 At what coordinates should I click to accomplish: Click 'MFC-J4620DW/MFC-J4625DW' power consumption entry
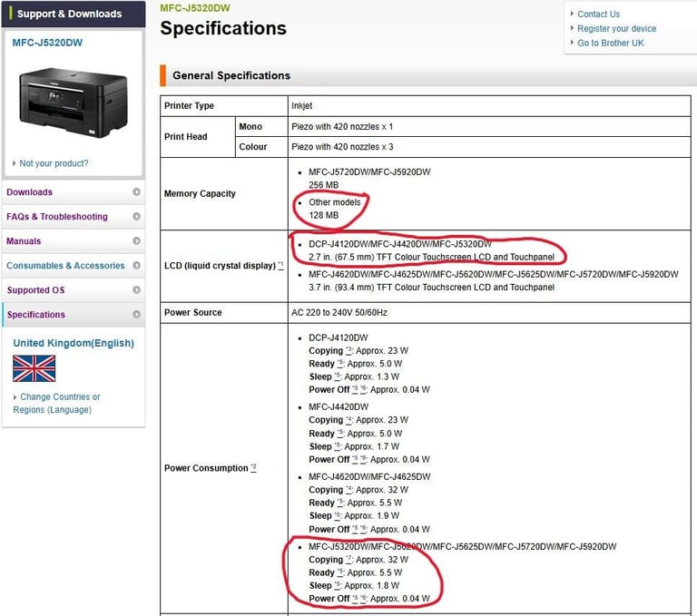click(369, 476)
